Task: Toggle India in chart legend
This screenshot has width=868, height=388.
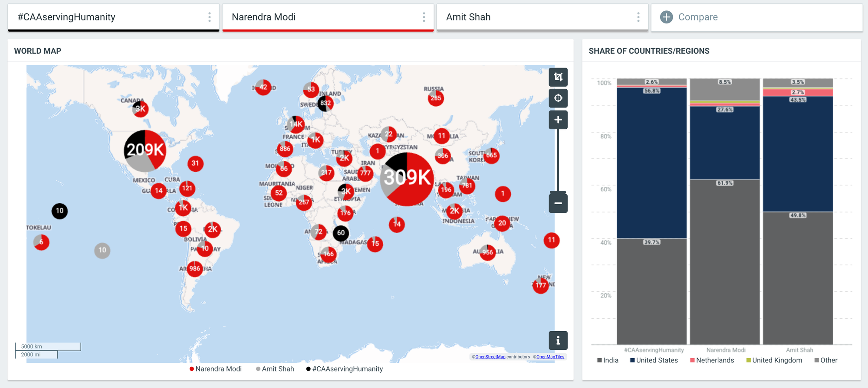Action: point(608,360)
